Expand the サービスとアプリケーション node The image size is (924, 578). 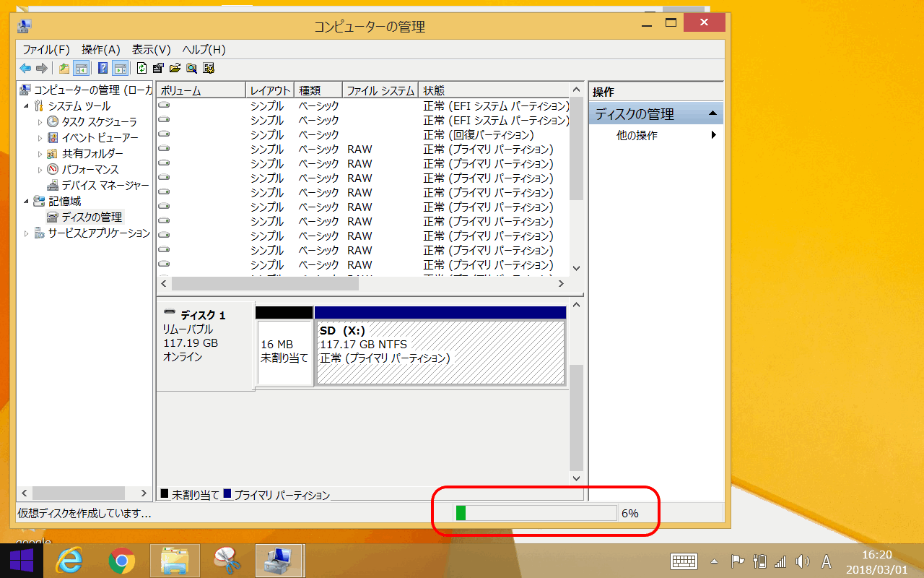(27, 233)
